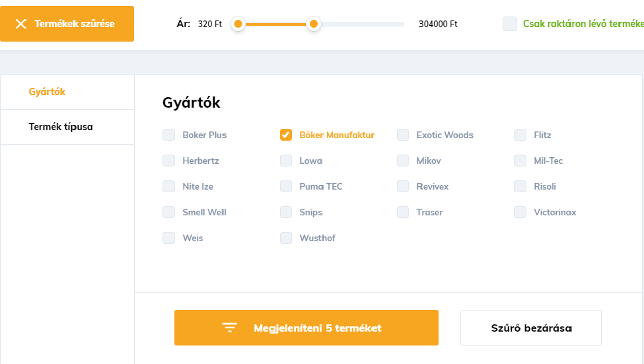
Task: Click the Szűrő bezárása button
Action: (x=531, y=328)
